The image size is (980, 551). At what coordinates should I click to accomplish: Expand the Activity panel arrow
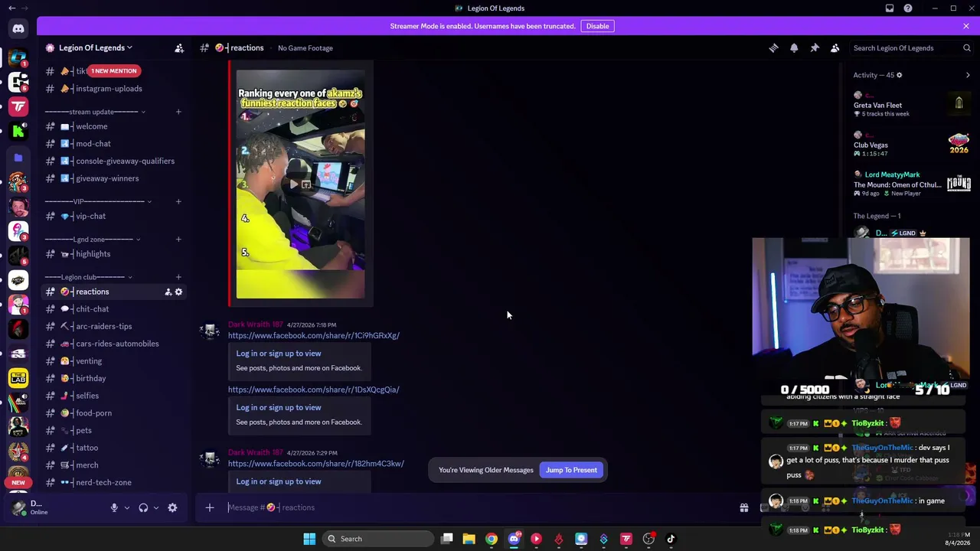click(x=968, y=75)
